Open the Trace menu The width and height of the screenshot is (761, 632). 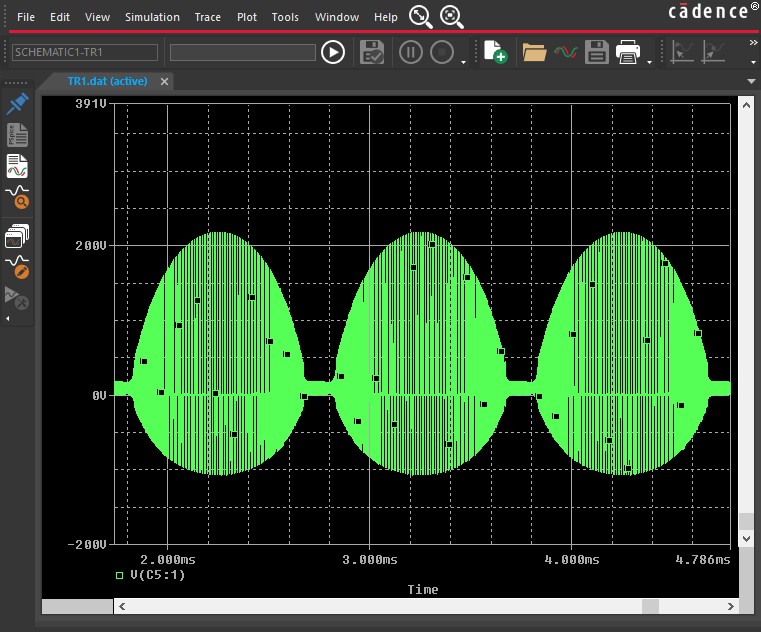tap(208, 17)
